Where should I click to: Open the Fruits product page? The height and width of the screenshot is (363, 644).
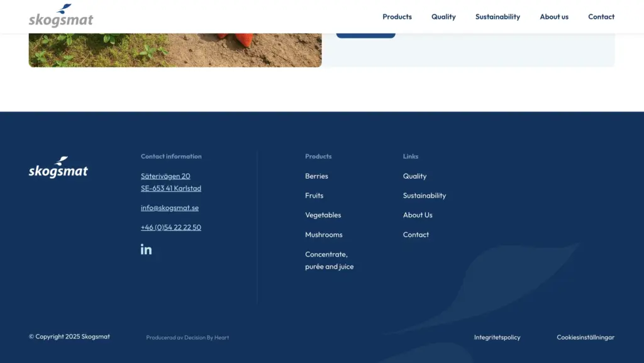pos(314,196)
